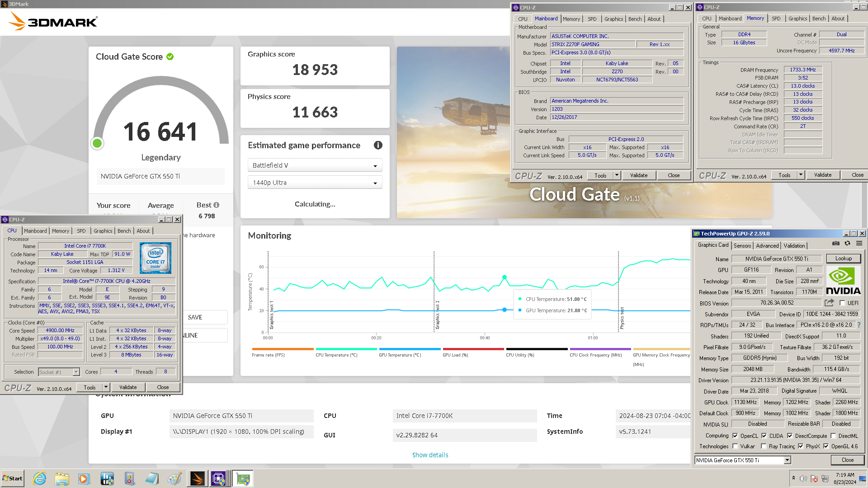
Task: Toggle the CUDA checkbox
Action: tap(764, 436)
